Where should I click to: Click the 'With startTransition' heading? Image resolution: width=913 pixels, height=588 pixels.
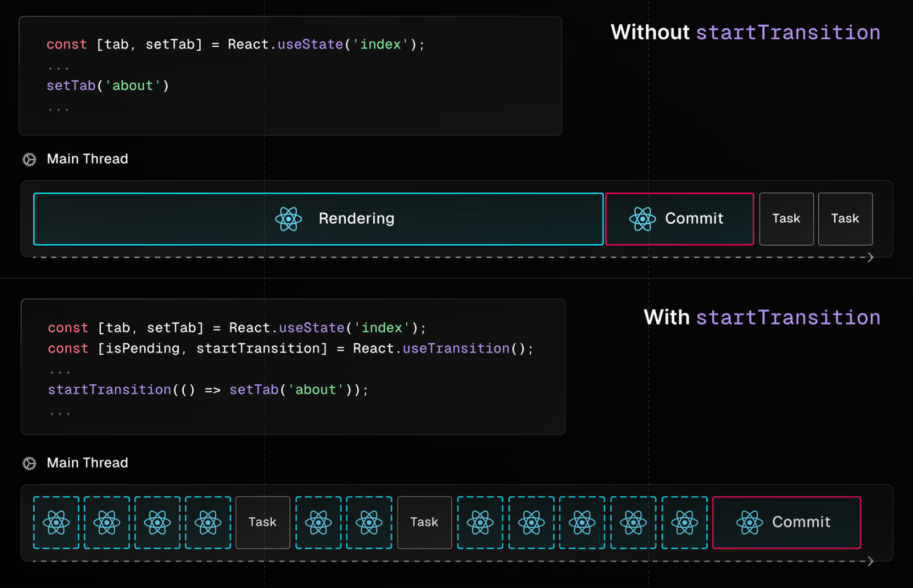[762, 318]
